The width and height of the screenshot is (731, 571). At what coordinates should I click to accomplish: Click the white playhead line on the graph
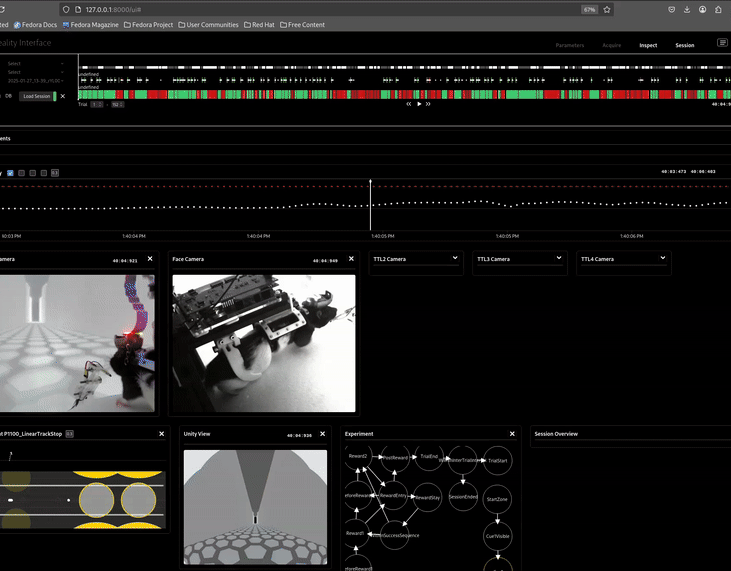point(371,205)
